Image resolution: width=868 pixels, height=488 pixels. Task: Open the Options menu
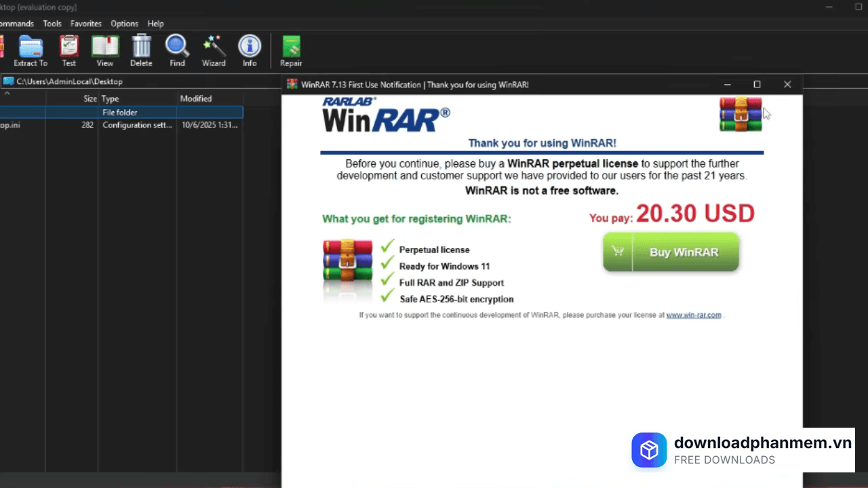(124, 24)
